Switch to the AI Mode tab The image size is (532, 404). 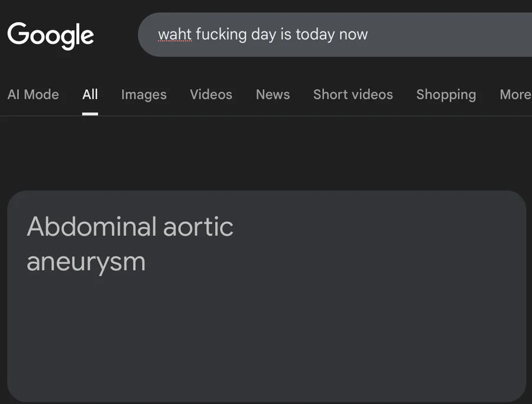(33, 95)
